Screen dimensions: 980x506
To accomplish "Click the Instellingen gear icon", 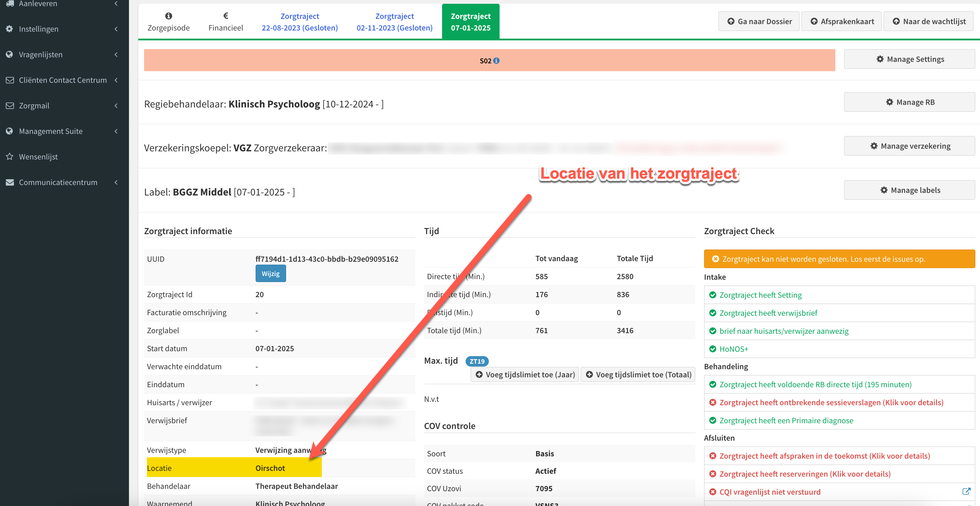I will pos(10,28).
